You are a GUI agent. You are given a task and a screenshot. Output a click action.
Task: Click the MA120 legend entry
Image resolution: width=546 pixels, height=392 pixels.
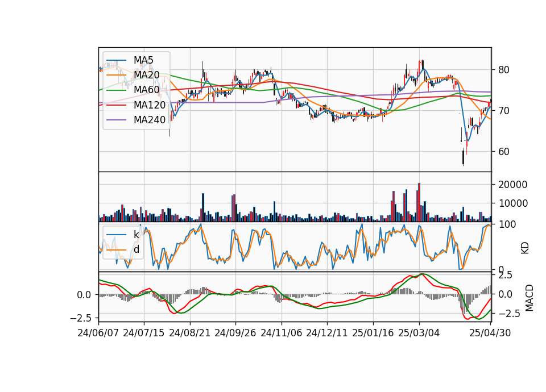[x=136, y=105]
